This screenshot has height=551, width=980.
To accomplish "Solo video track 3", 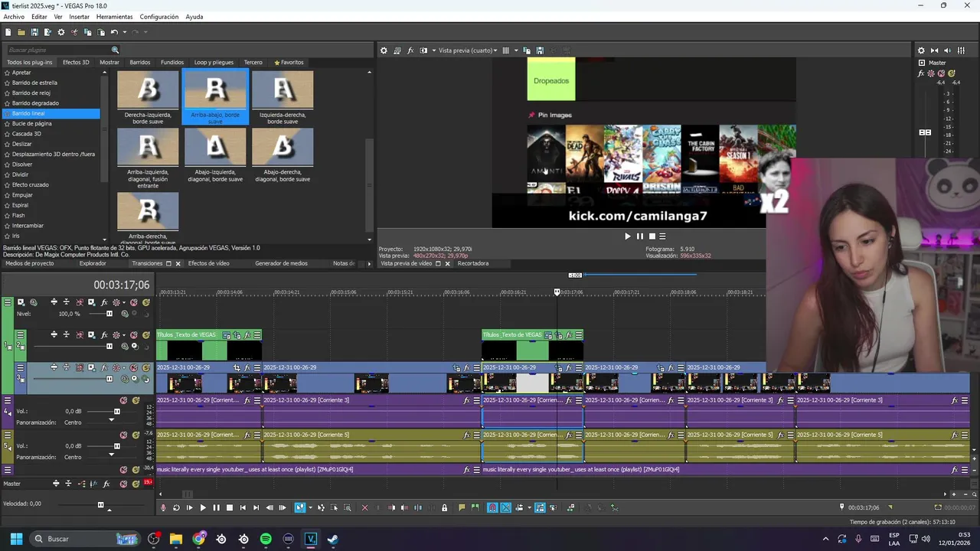I will tap(145, 367).
